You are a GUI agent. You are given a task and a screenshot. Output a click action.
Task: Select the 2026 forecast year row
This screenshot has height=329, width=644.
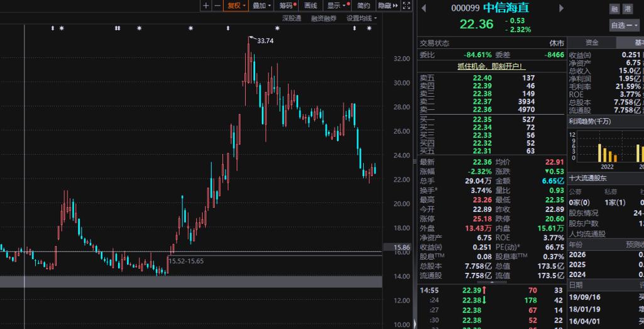coord(606,255)
